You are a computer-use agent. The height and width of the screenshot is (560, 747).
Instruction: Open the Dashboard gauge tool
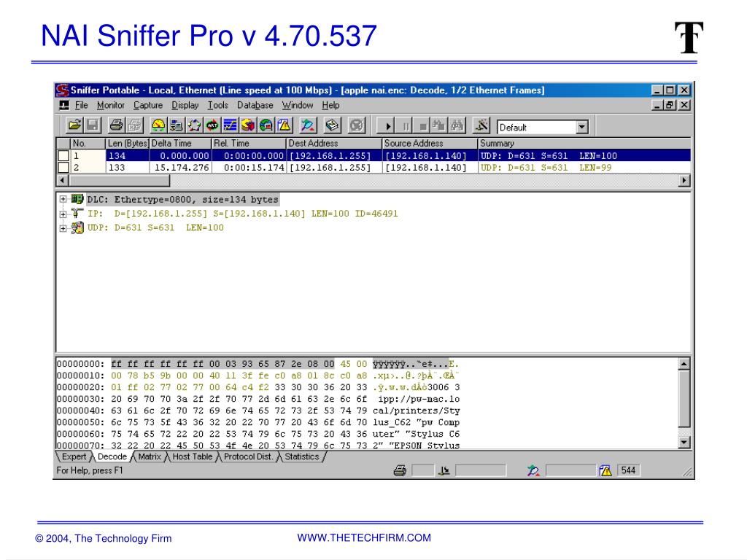tap(158, 125)
